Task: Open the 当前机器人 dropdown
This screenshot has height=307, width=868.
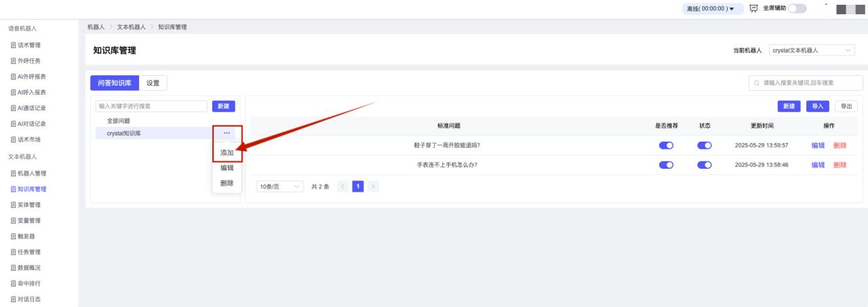Action: point(812,50)
